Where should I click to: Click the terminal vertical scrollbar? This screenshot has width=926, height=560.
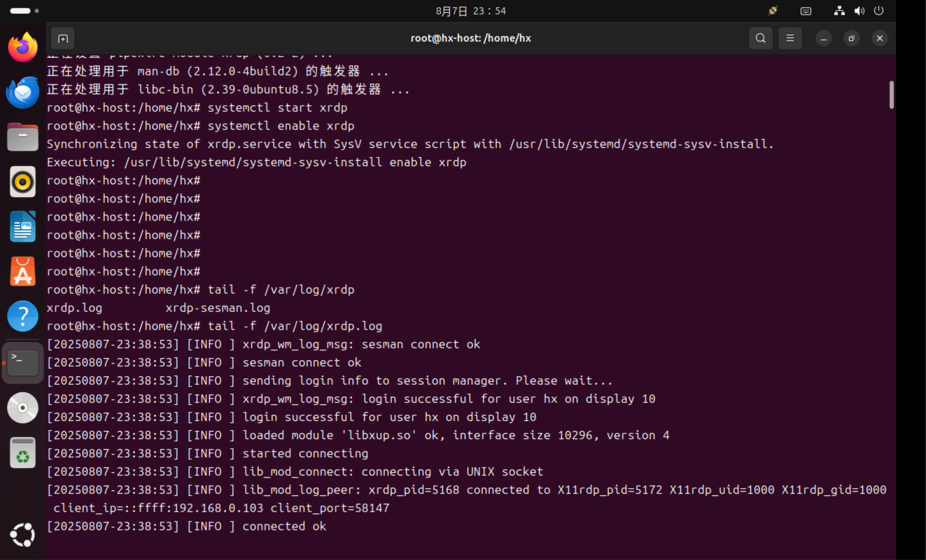[891, 95]
